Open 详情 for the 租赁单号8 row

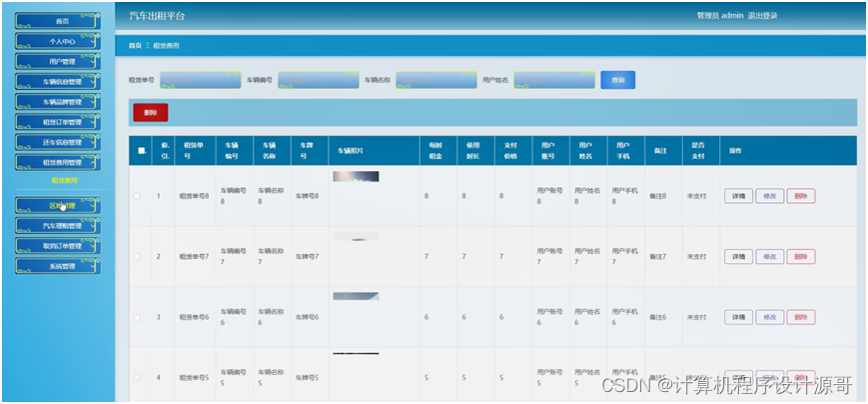click(x=738, y=196)
